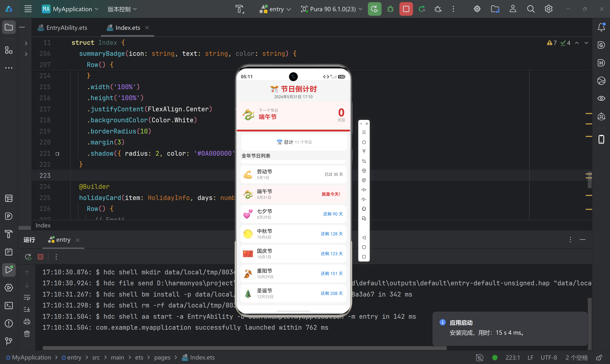The height and width of the screenshot is (364, 610).
Task: Click the Index breadcrumb below editor
Action: (43, 225)
